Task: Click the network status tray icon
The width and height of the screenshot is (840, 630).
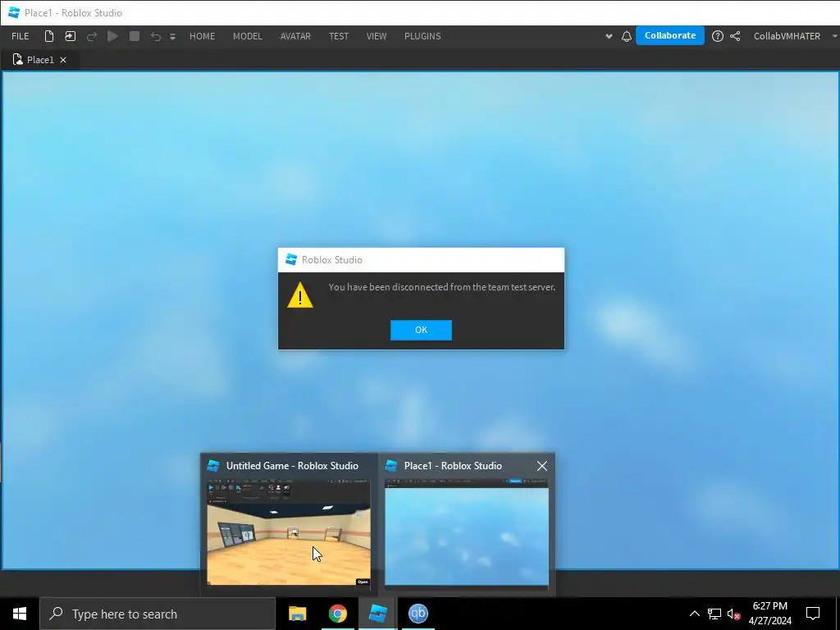Action: (x=714, y=614)
